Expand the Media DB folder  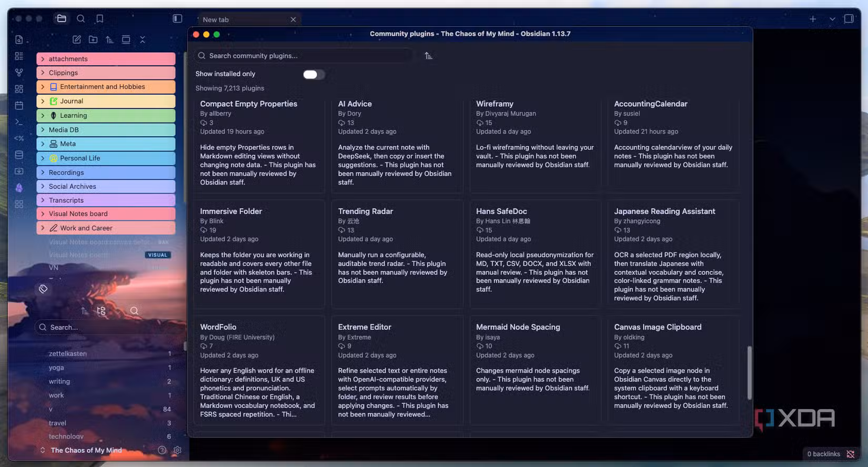click(x=106, y=130)
